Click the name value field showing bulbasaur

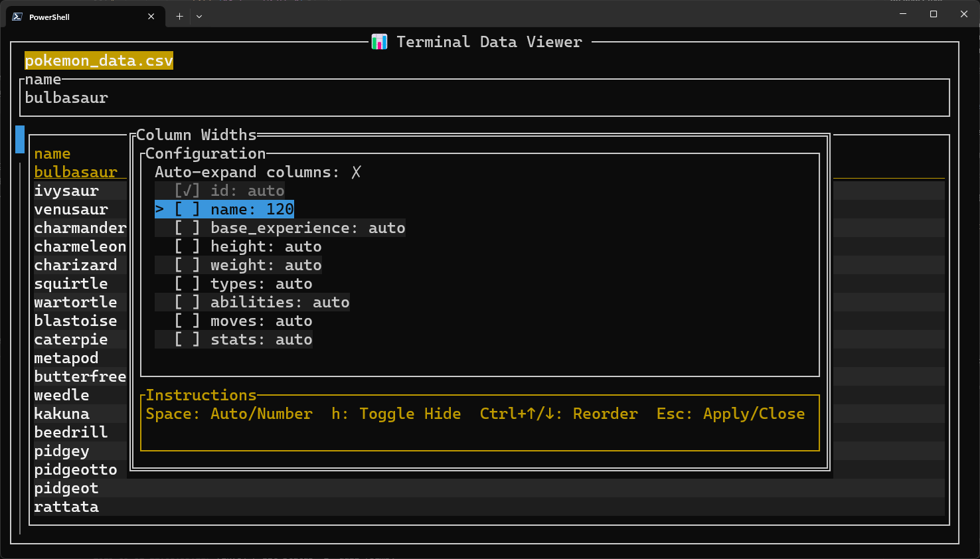click(485, 98)
